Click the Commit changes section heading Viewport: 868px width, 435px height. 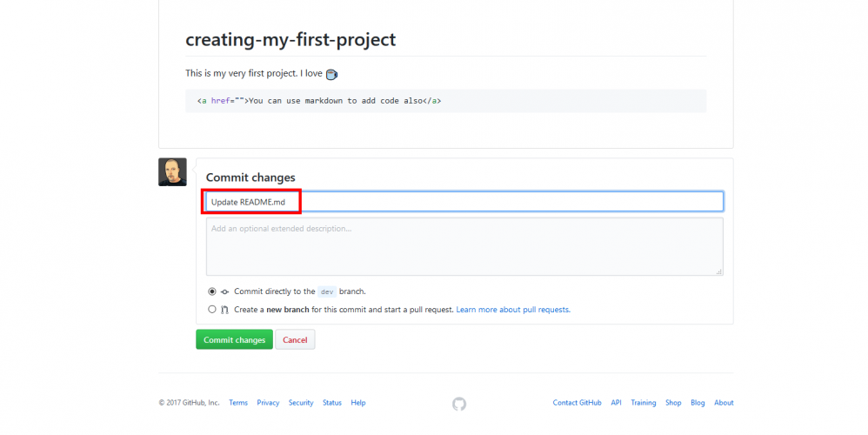pyautogui.click(x=250, y=177)
